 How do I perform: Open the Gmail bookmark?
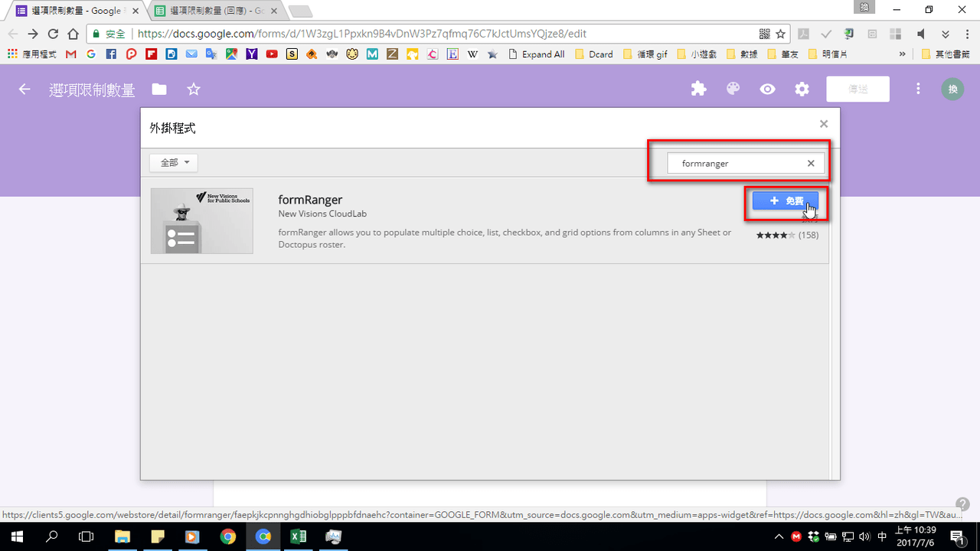71,54
